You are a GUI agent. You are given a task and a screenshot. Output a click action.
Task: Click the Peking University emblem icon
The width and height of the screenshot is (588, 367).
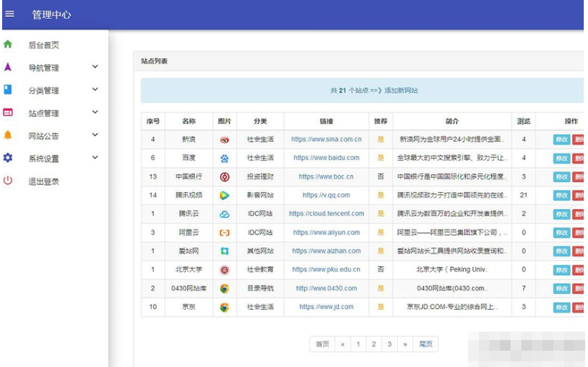[225, 270]
